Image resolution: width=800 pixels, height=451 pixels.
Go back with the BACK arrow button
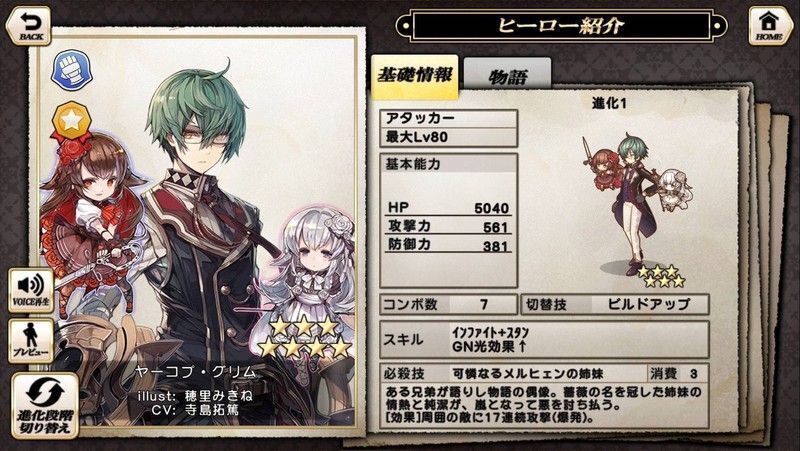click(x=28, y=26)
